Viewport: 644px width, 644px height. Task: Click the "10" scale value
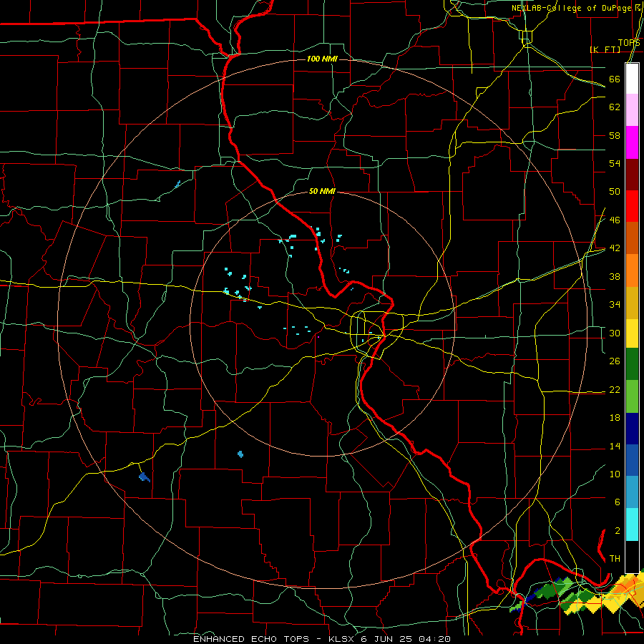(615, 474)
